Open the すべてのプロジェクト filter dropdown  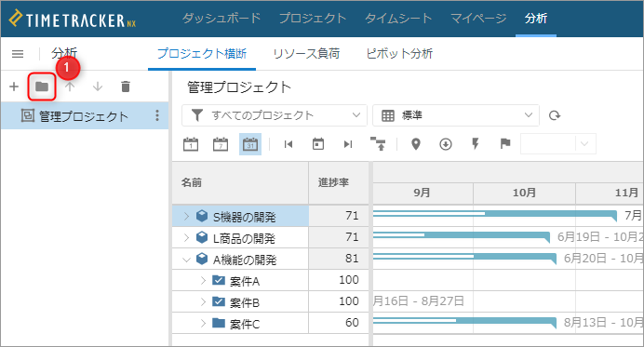275,115
